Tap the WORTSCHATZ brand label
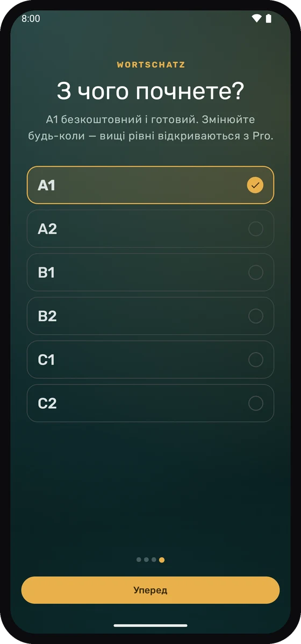301x644 pixels. (x=151, y=65)
